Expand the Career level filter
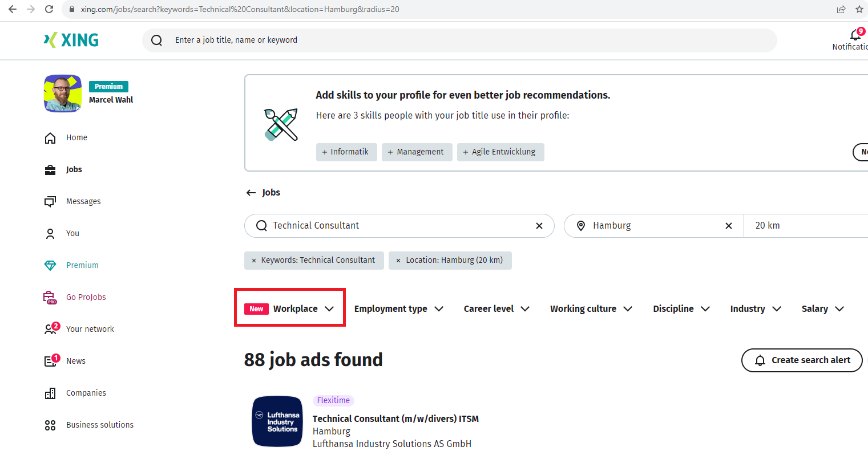 pos(496,308)
